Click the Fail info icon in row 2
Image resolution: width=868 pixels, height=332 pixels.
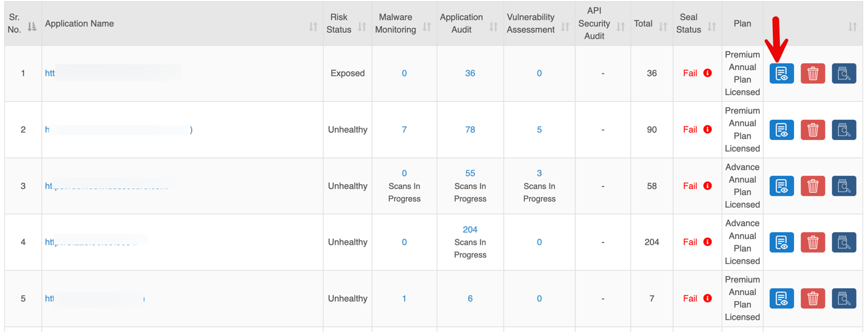coord(707,130)
